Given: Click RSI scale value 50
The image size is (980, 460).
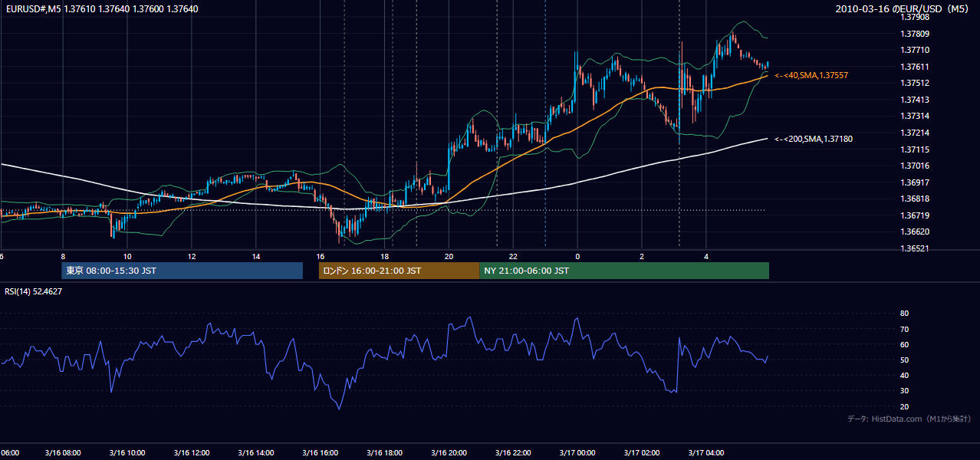Looking at the screenshot, I should [904, 360].
